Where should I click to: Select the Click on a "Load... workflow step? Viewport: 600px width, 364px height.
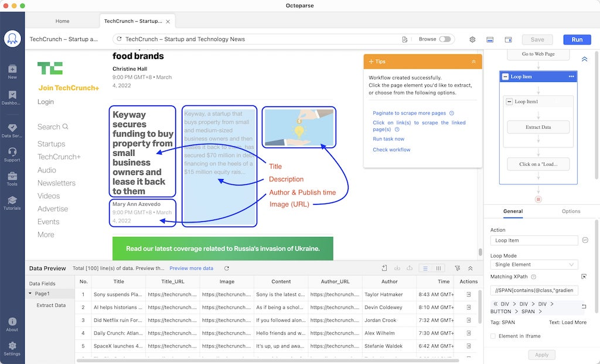click(x=538, y=164)
